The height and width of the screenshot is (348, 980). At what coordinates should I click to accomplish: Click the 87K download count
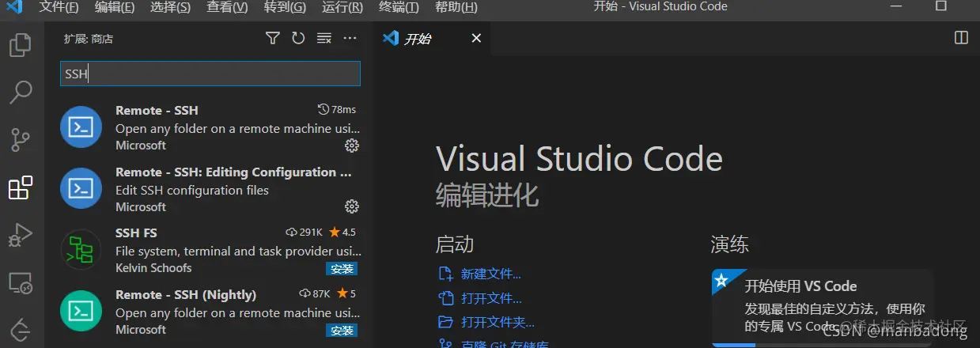tap(315, 293)
